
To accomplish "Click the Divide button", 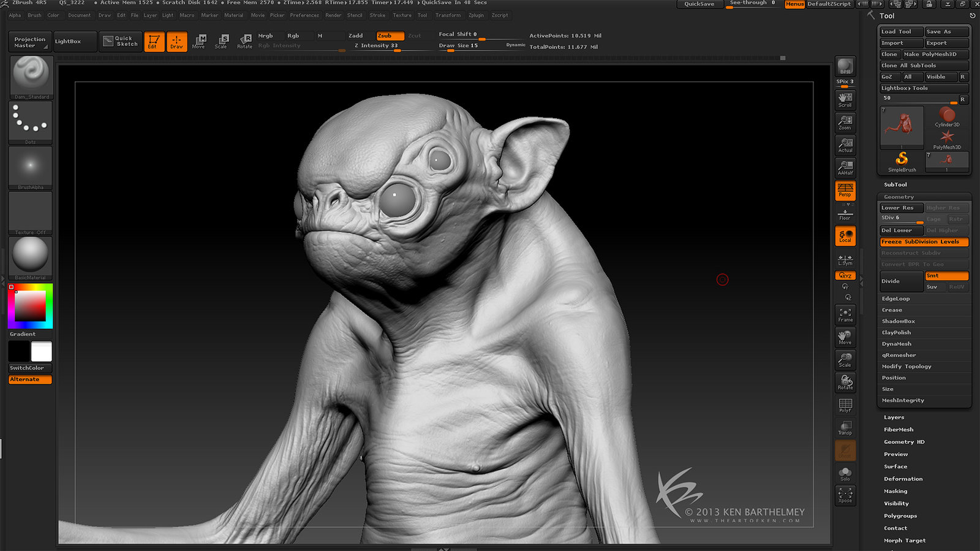I will [901, 281].
